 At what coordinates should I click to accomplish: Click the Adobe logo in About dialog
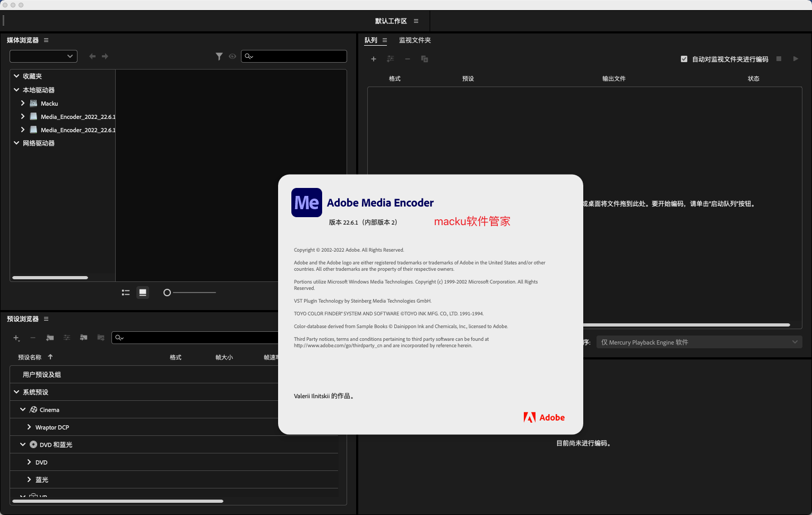(x=544, y=417)
